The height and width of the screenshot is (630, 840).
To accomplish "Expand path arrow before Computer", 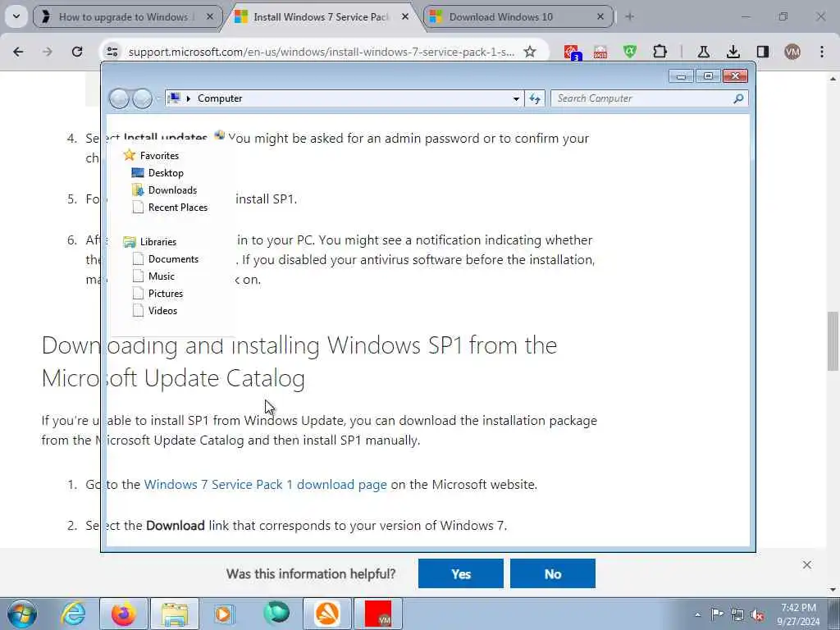I will point(189,98).
